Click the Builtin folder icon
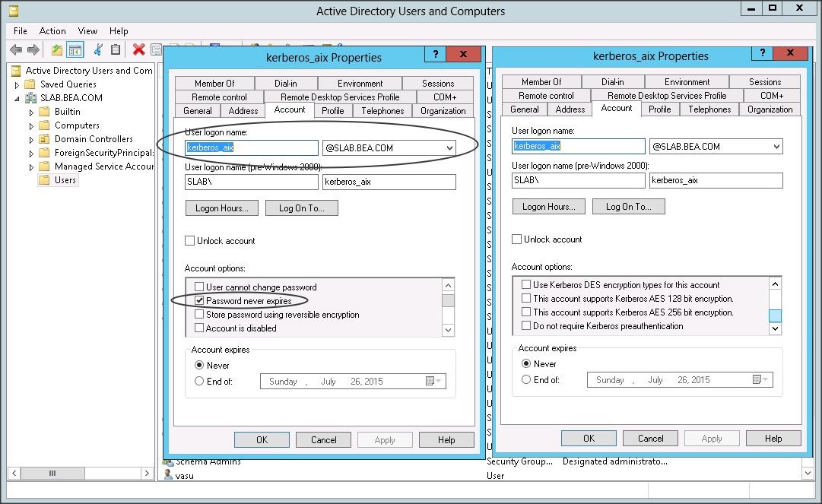The width and height of the screenshot is (822, 504). (45, 112)
